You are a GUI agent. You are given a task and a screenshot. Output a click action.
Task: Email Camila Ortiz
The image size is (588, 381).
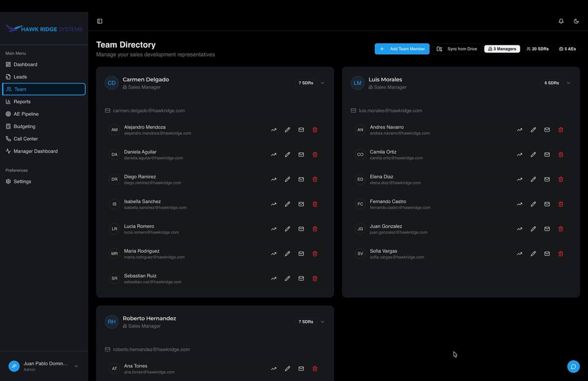click(x=547, y=154)
